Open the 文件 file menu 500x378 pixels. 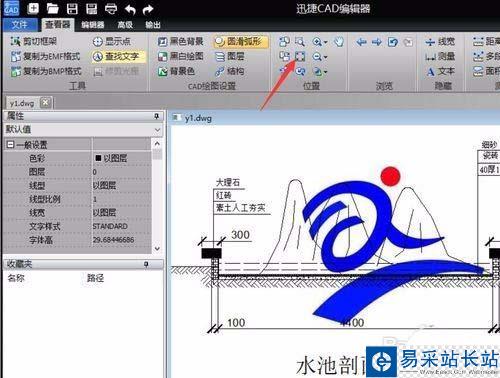[x=20, y=25]
